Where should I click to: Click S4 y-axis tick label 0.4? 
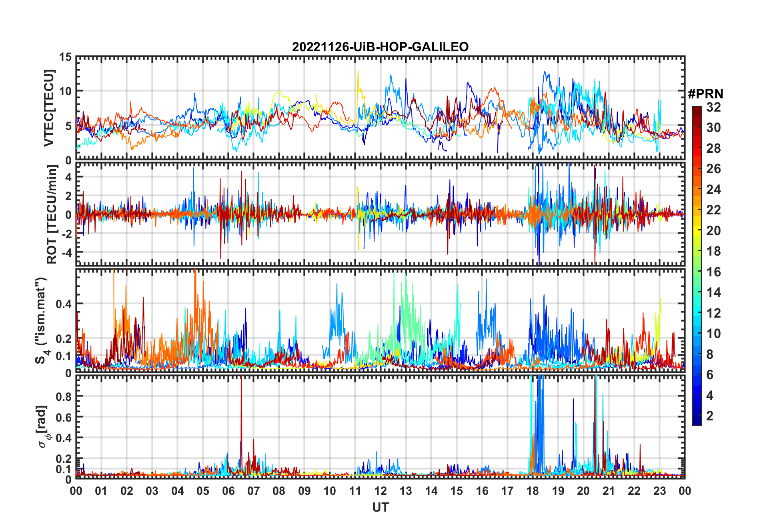click(x=64, y=304)
